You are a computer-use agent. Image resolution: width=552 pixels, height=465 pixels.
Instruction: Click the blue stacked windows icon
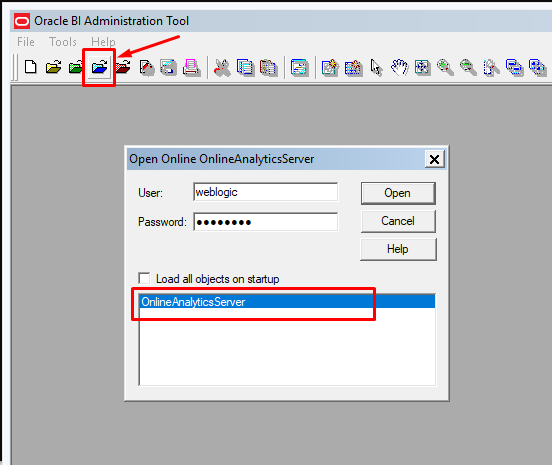[x=514, y=68]
